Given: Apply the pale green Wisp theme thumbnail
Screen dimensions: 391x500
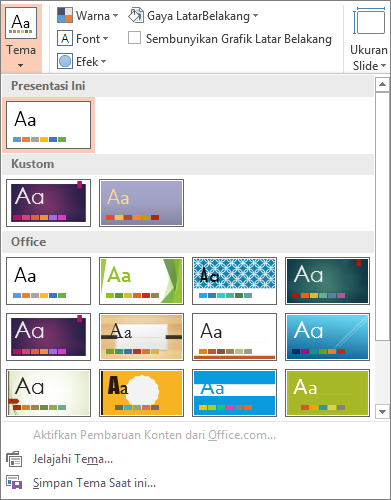Looking at the screenshot, I should click(48, 393).
